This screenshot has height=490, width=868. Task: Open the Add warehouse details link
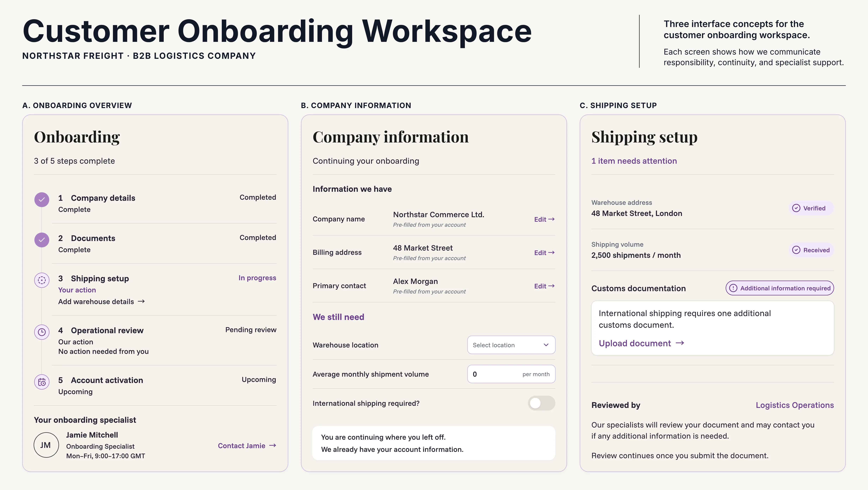(101, 301)
